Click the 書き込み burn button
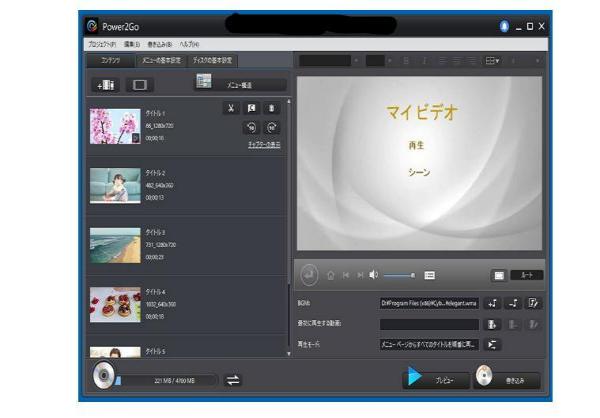 [x=507, y=379]
